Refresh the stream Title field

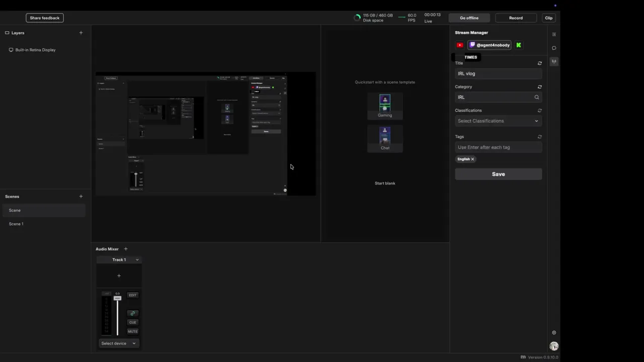tap(540, 63)
